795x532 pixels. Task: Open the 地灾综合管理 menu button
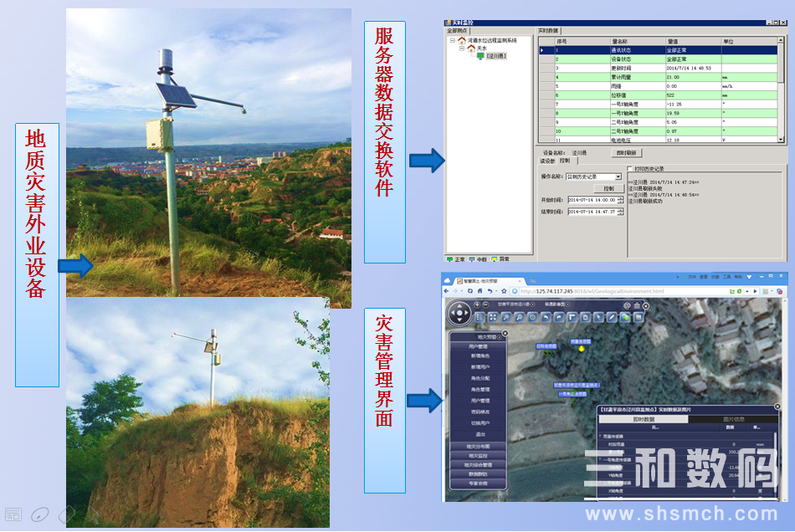point(478,464)
